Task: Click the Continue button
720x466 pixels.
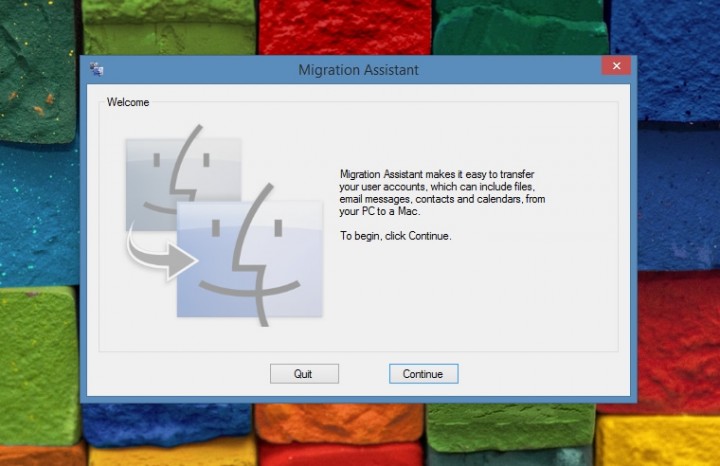Action: (423, 374)
